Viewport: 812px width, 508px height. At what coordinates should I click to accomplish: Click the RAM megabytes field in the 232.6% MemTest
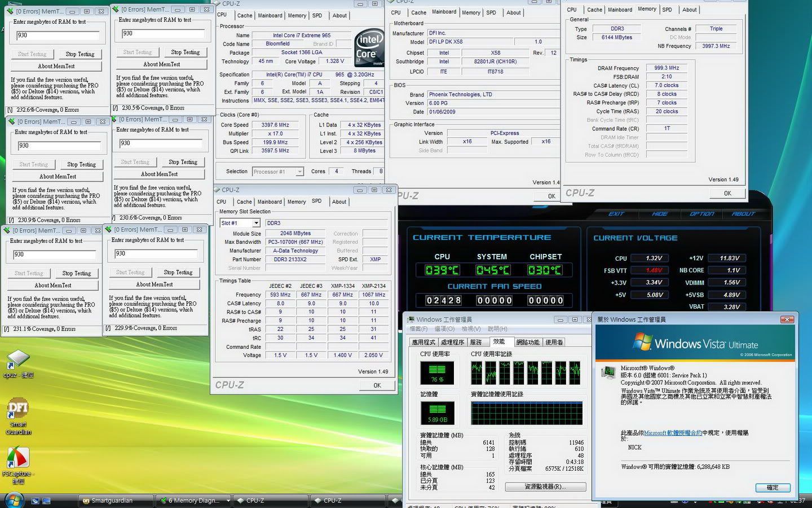[58, 36]
